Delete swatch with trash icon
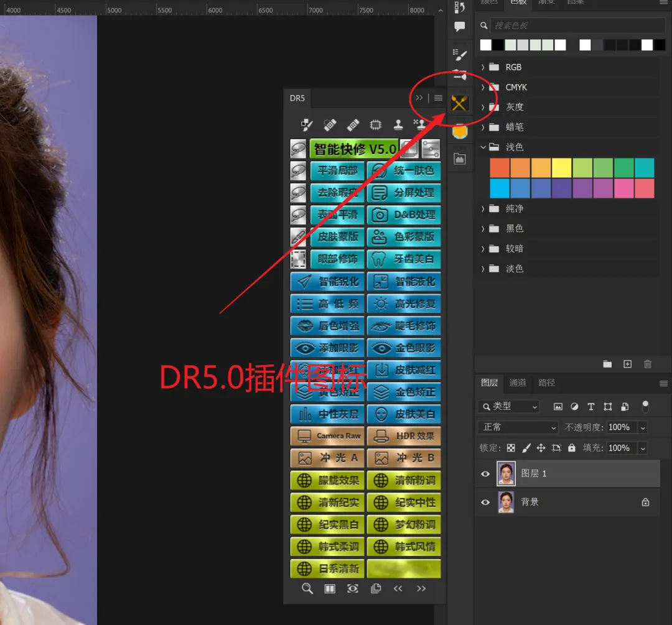Screen dimensions: 672x625 coord(648,364)
